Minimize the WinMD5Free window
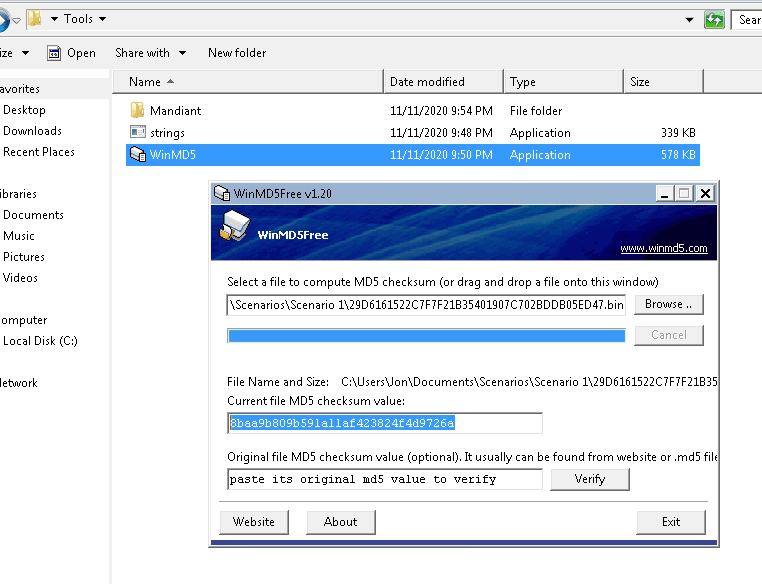This screenshot has width=762, height=584. 664,193
